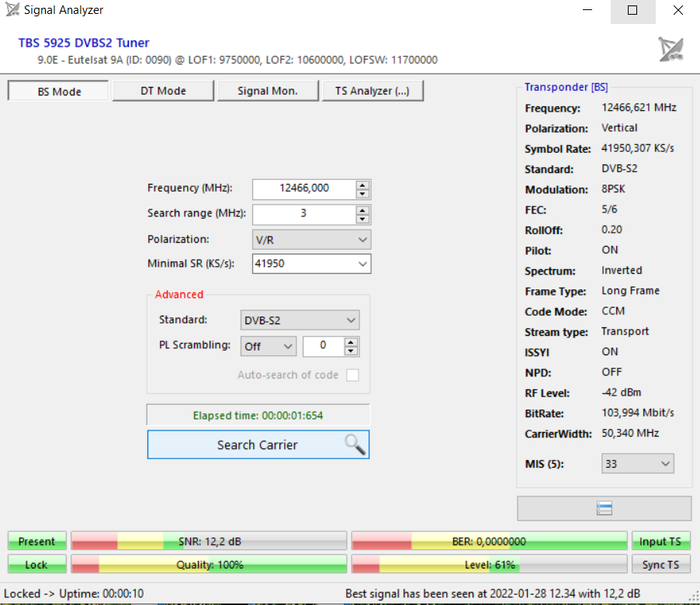Click the Lock status indicator
This screenshot has width=700, height=605.
tap(37, 565)
